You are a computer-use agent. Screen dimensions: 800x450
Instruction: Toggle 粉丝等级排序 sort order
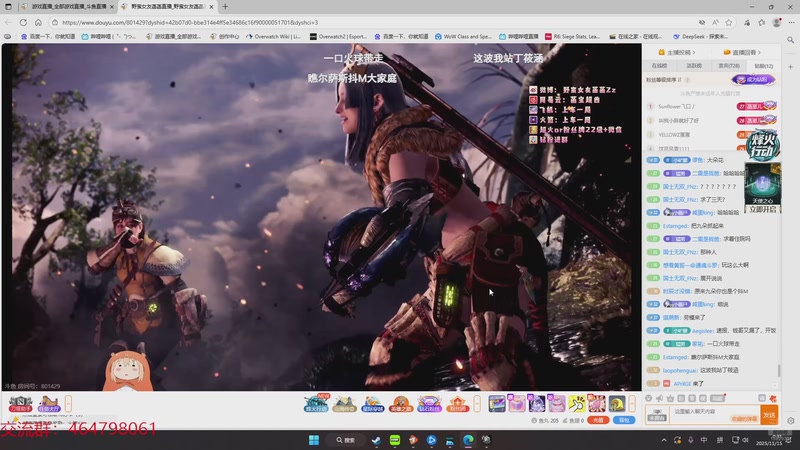(x=664, y=80)
